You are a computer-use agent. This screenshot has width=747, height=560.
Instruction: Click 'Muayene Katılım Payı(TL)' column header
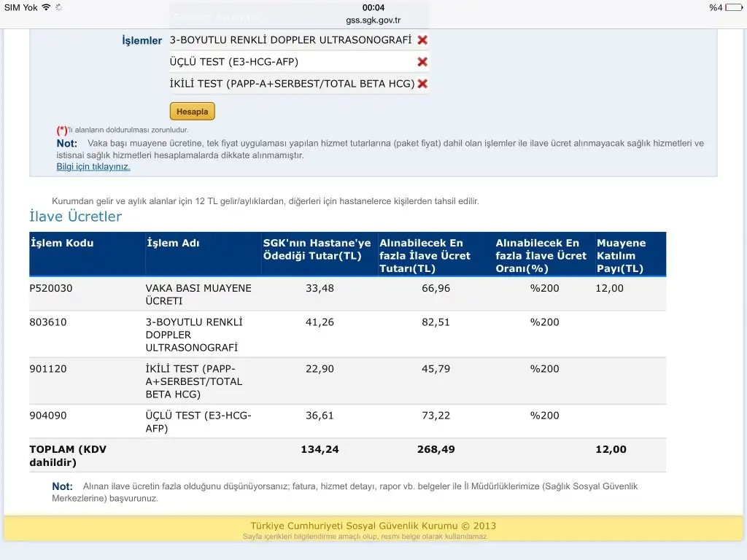622,256
